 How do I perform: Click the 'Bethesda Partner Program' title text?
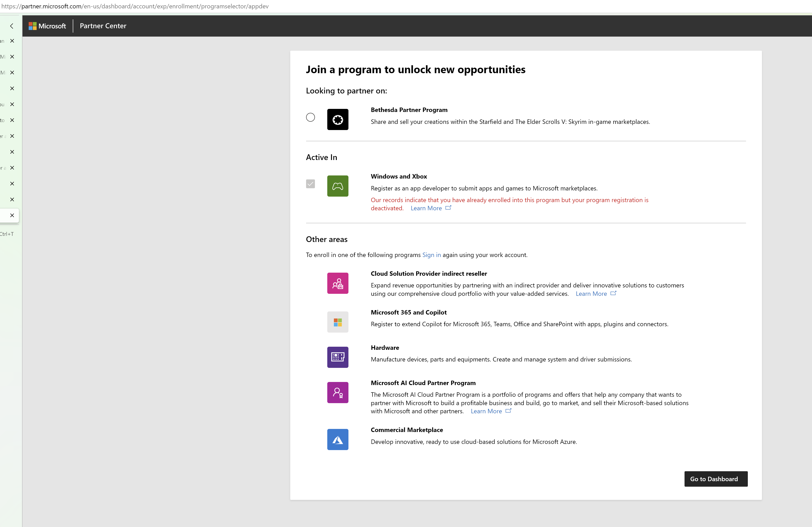tap(409, 110)
